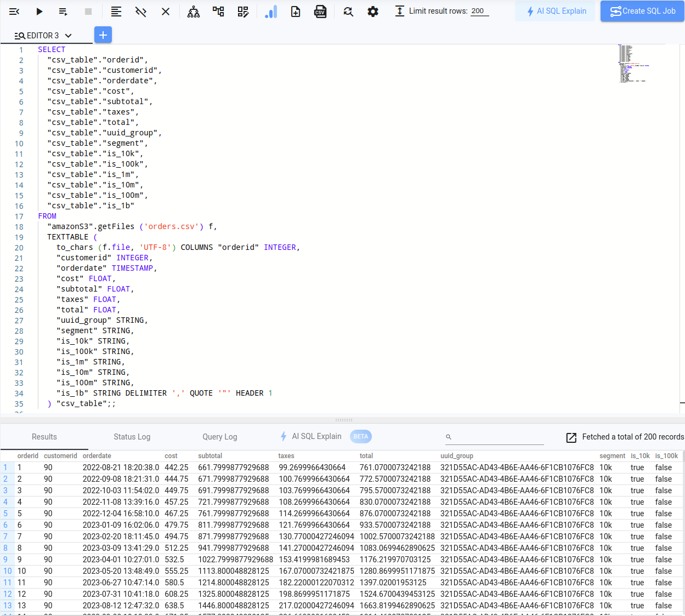Click the results search field

point(498,437)
